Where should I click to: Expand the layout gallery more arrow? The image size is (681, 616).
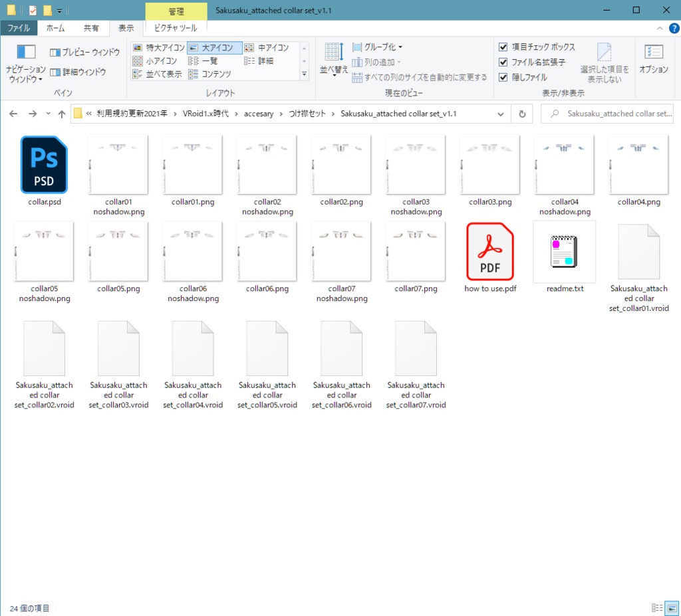click(x=305, y=74)
